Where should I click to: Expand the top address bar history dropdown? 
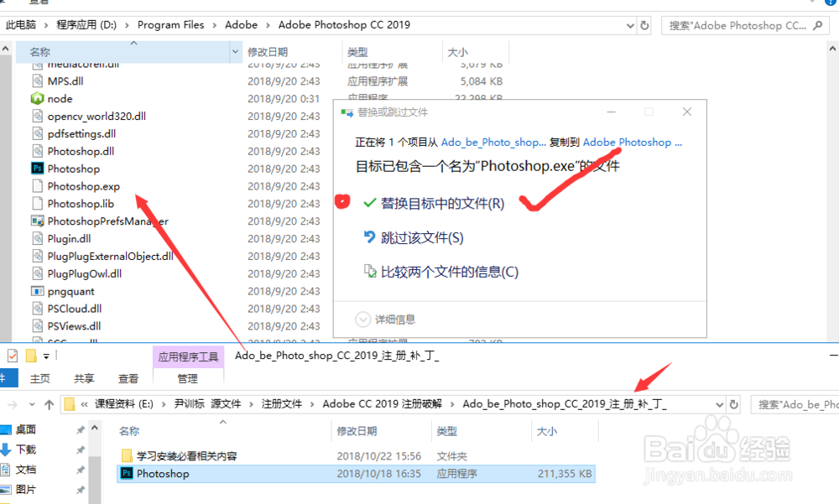[x=630, y=25]
